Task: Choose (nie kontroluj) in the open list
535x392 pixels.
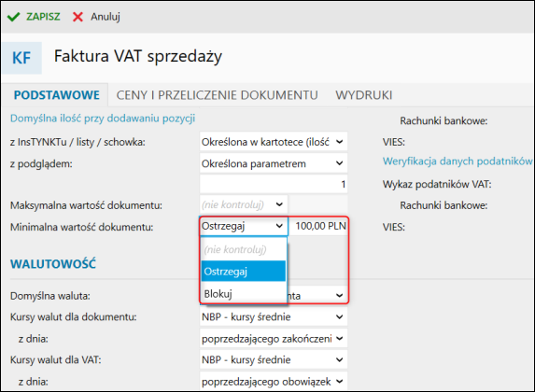Action: (x=244, y=250)
